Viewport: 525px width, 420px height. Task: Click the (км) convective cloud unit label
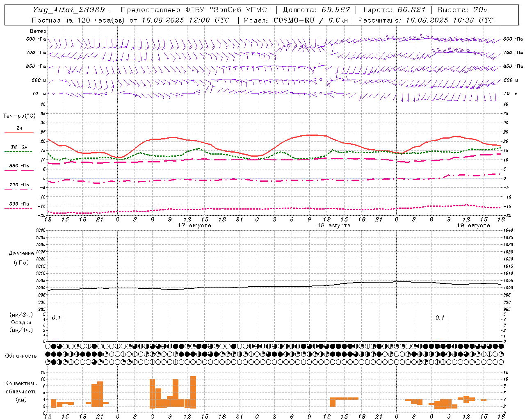pos(21,399)
